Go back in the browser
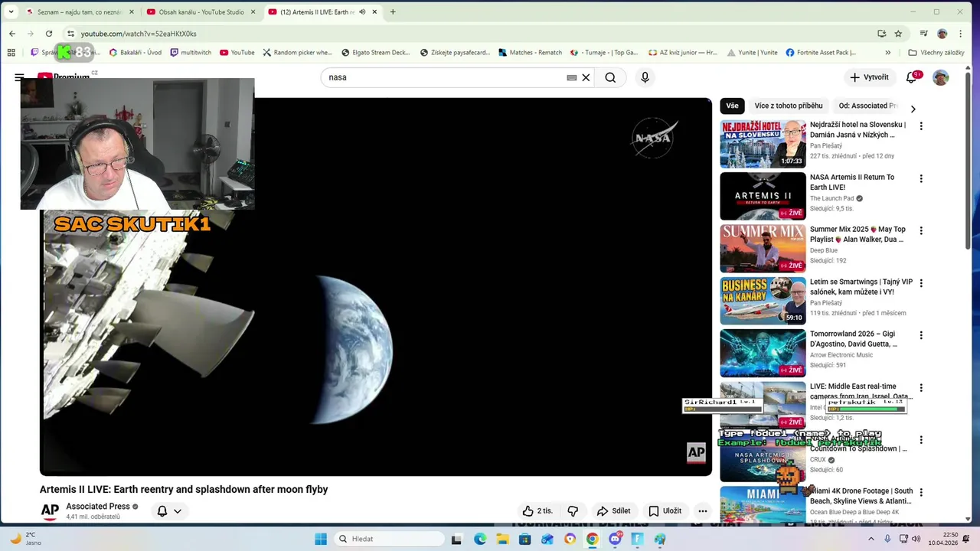This screenshot has height=551, width=980. click(x=12, y=34)
